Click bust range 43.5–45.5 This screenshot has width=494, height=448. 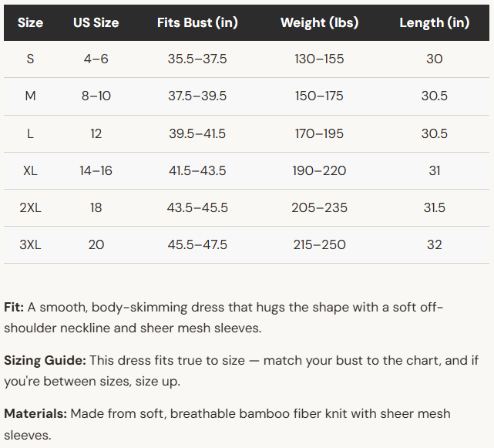197,207
